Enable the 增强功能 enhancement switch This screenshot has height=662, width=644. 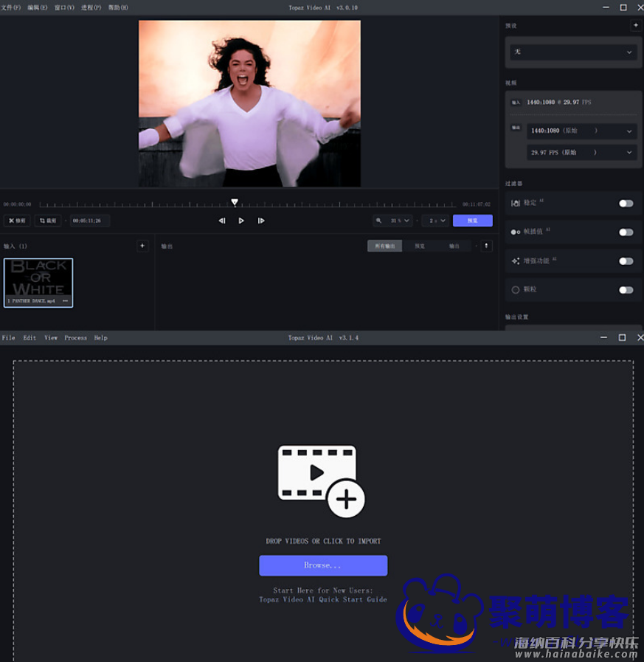[x=626, y=261]
